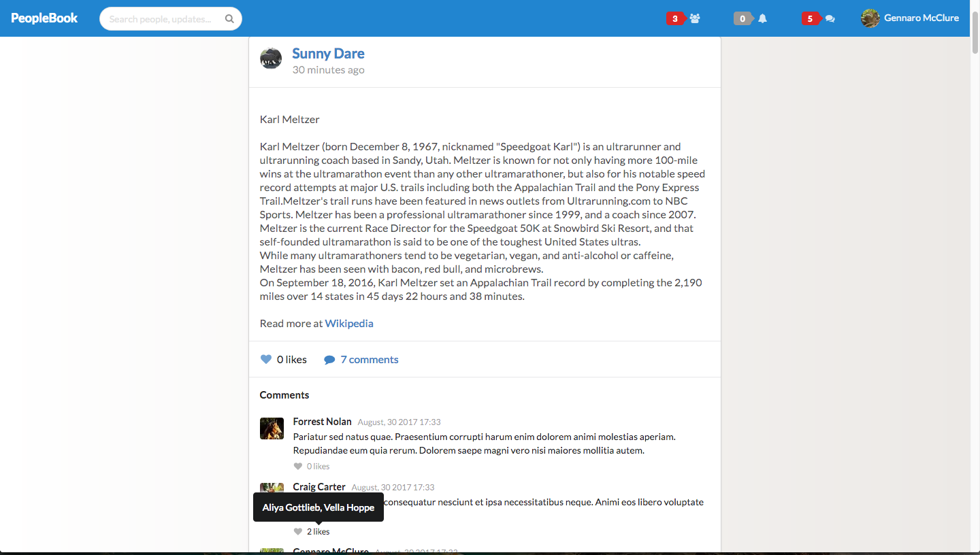Open Gennaro McClure profile avatar in header
Image resolution: width=980 pixels, height=555 pixels.
(x=870, y=18)
